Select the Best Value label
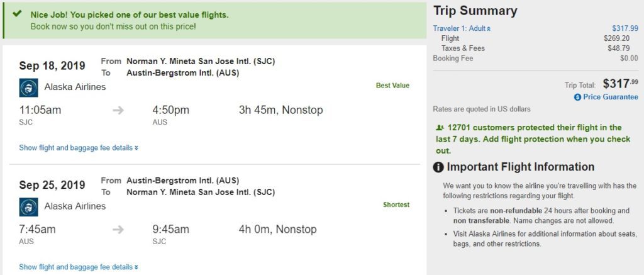The height and width of the screenshot is (275, 644). [392, 86]
